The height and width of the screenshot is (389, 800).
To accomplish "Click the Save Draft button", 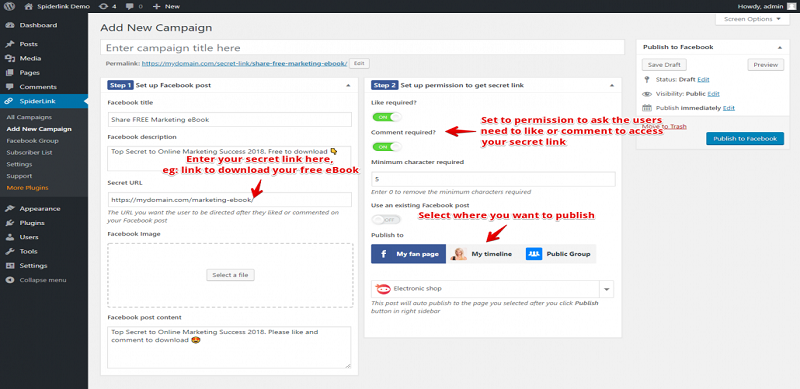I will point(664,65).
